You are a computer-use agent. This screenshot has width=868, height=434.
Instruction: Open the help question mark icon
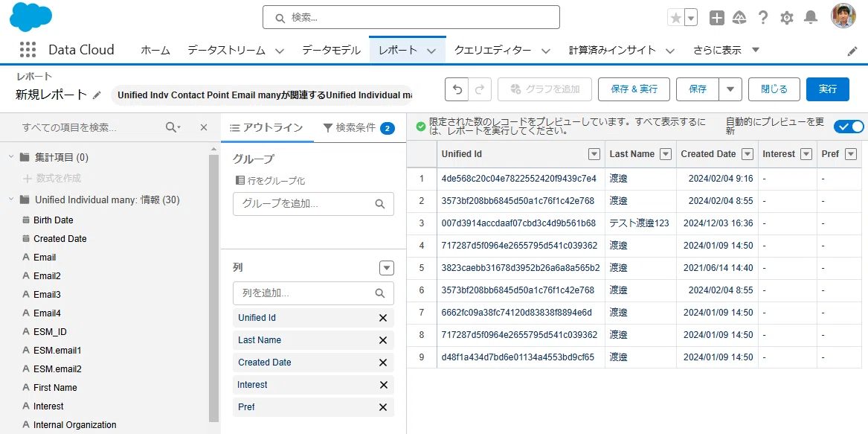(763, 18)
